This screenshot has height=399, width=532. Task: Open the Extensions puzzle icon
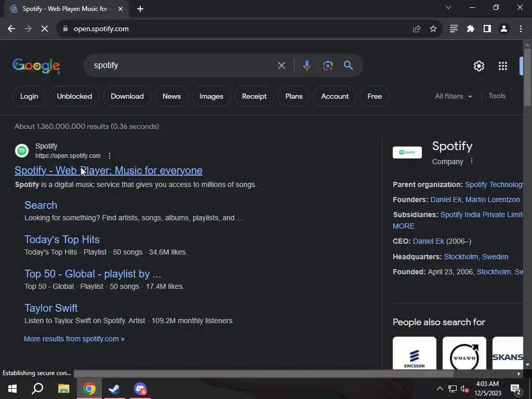tap(471, 29)
